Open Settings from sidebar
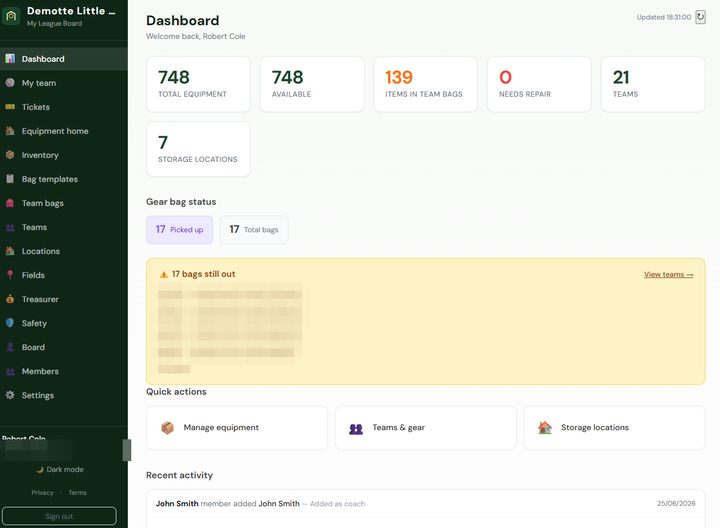 (x=64, y=395)
